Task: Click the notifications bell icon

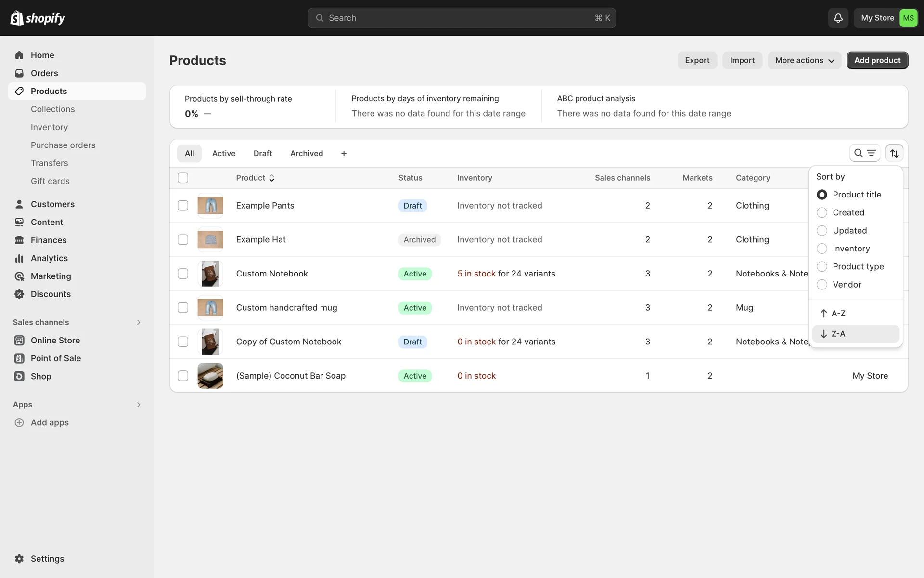Action: tap(838, 18)
